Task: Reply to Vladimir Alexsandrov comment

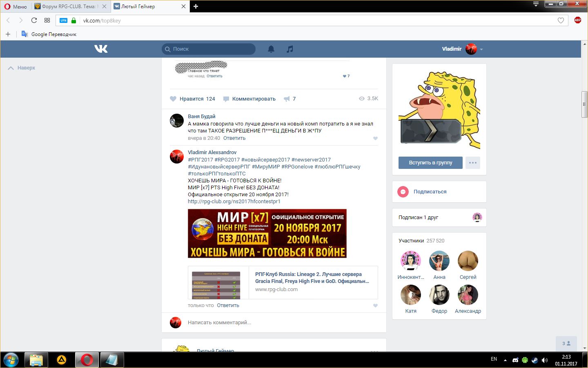Action: pyautogui.click(x=228, y=305)
